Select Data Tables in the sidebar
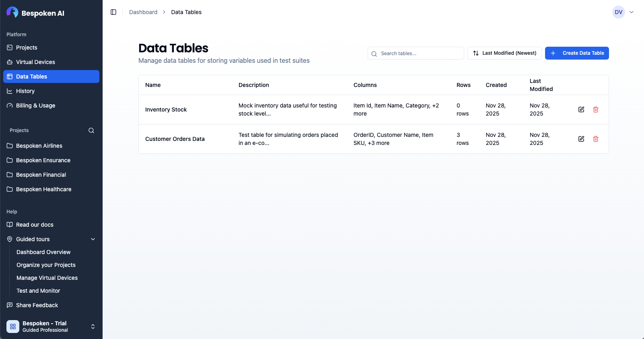The height and width of the screenshot is (339, 644). coord(51,76)
